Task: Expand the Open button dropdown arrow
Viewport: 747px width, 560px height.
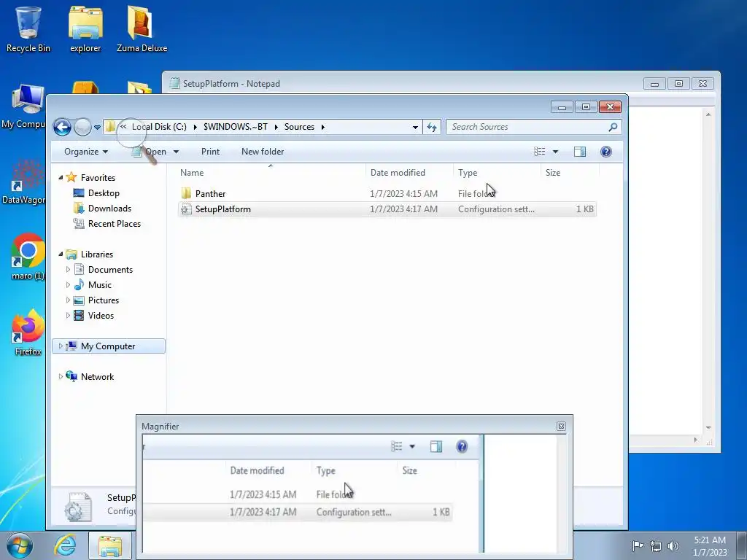Action: pyautogui.click(x=176, y=152)
